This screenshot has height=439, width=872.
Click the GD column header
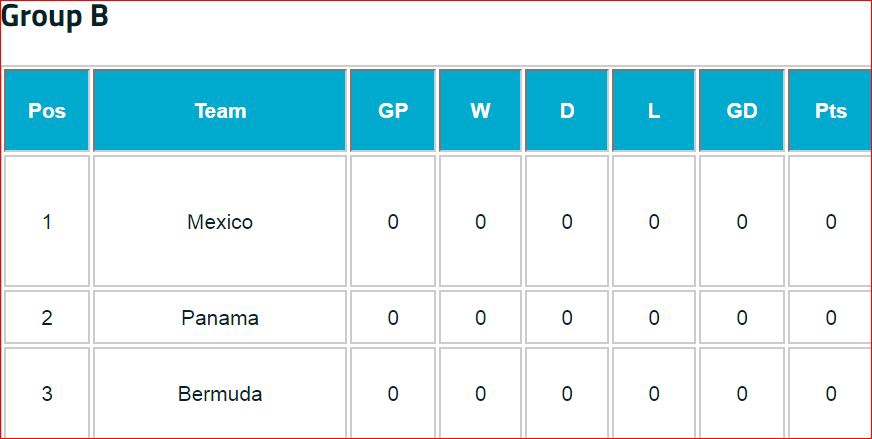click(742, 111)
